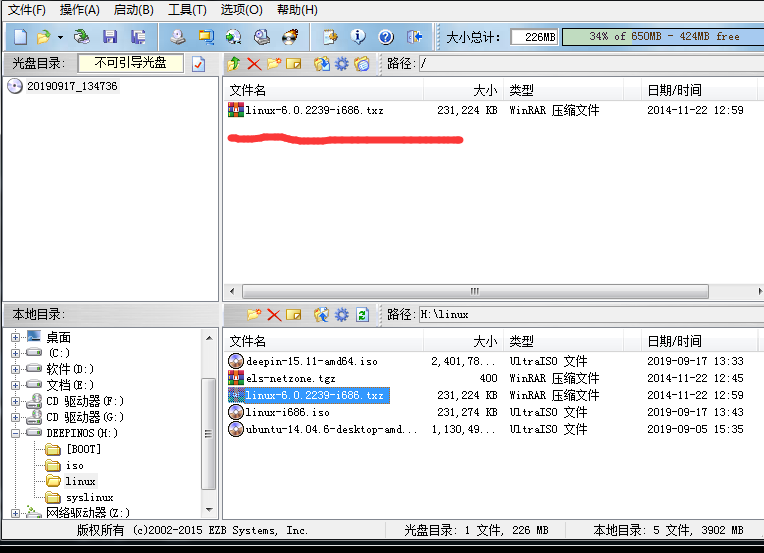Open the 文件(F) menu
Viewport: 764px width, 553px height.
point(27,10)
